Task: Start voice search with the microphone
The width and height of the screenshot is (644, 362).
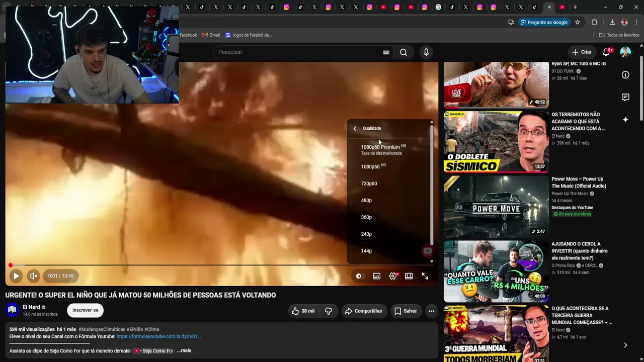Action: [426, 52]
